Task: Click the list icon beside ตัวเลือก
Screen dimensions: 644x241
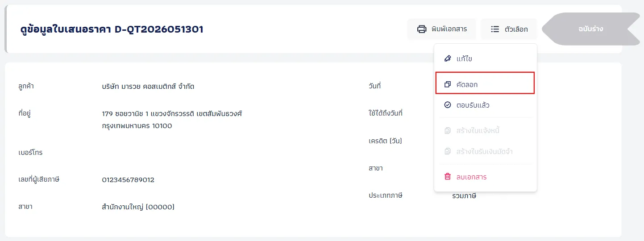Action: [x=495, y=29]
